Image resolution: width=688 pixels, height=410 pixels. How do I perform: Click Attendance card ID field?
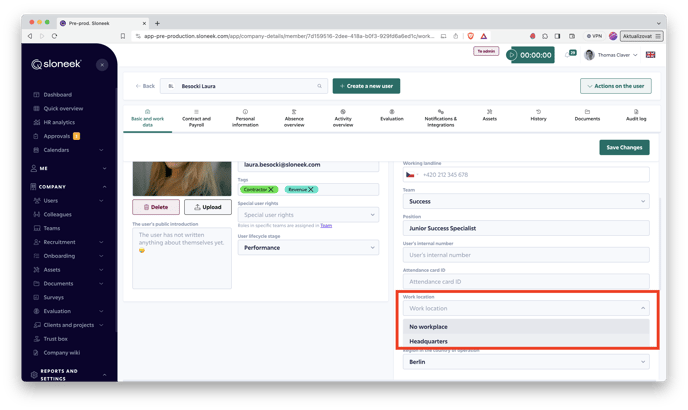526,282
